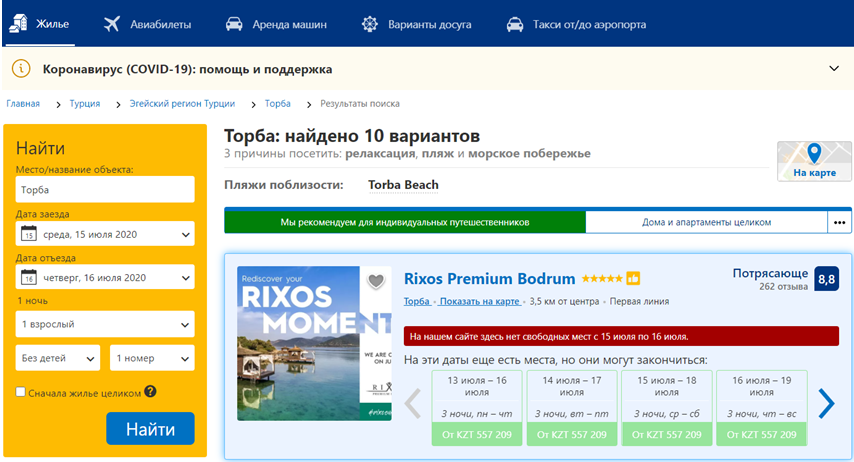
Task: Click the check-out calendar icon showing 16
Action: click(x=29, y=277)
